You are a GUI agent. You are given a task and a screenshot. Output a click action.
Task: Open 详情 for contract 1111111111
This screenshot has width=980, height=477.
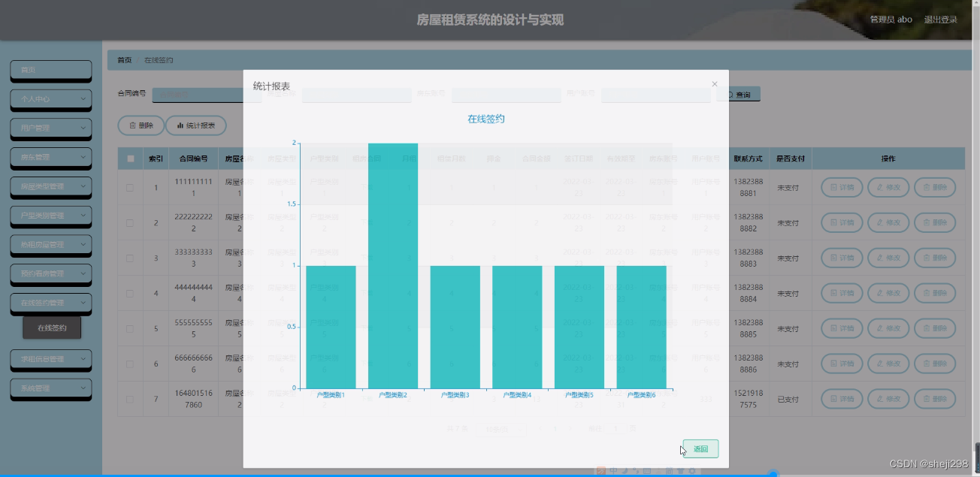point(840,187)
